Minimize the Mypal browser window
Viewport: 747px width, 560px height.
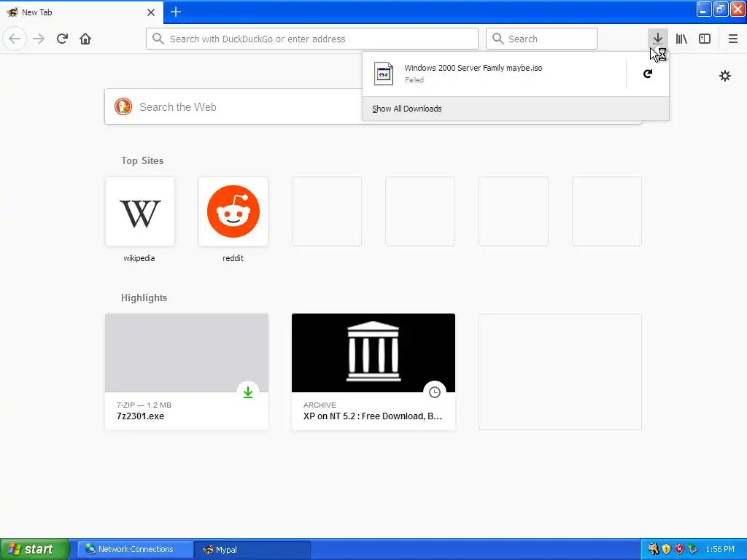point(704,9)
